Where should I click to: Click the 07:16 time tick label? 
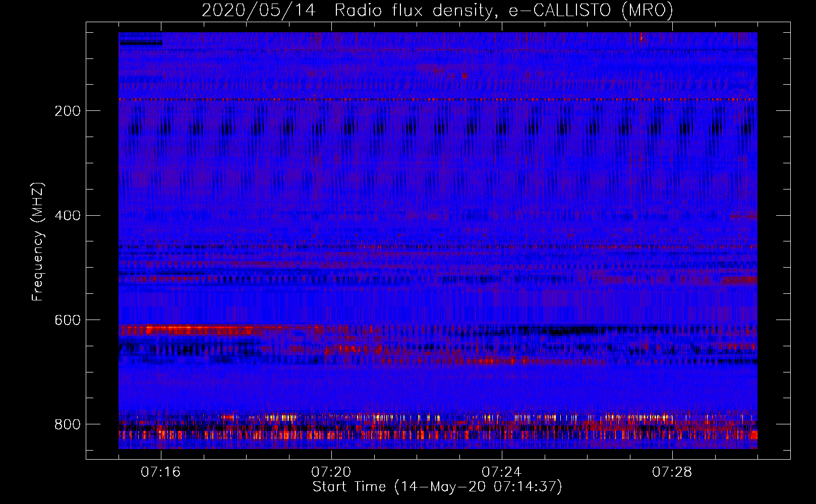(x=161, y=472)
